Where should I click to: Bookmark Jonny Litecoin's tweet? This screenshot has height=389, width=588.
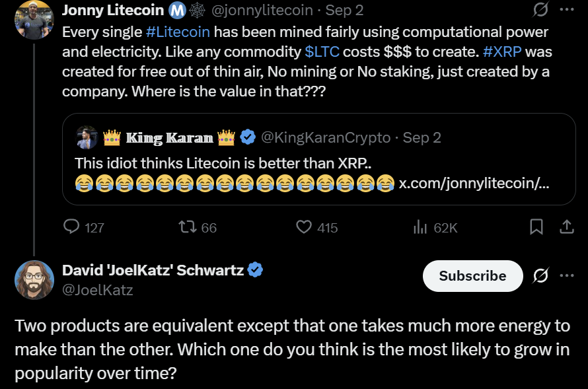coord(536,227)
